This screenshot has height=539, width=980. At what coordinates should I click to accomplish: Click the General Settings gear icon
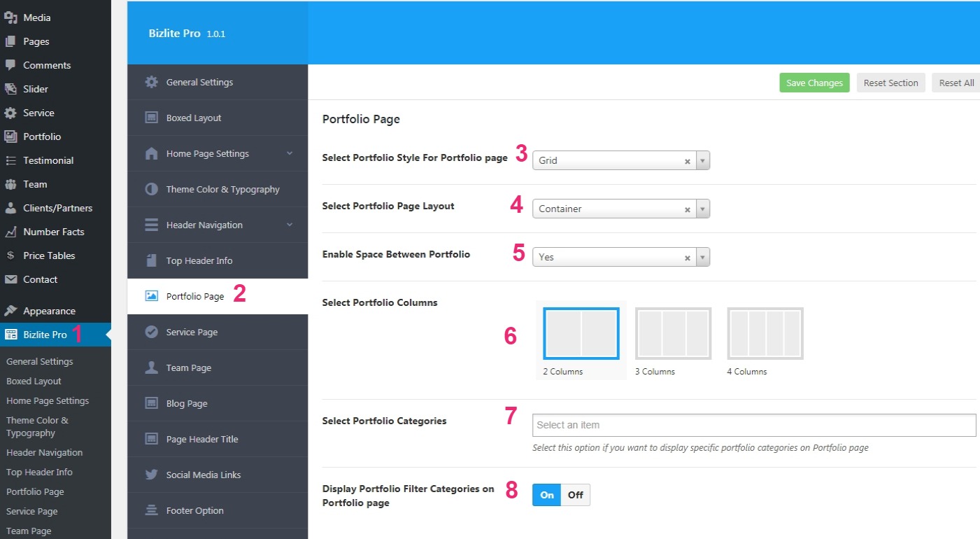151,82
